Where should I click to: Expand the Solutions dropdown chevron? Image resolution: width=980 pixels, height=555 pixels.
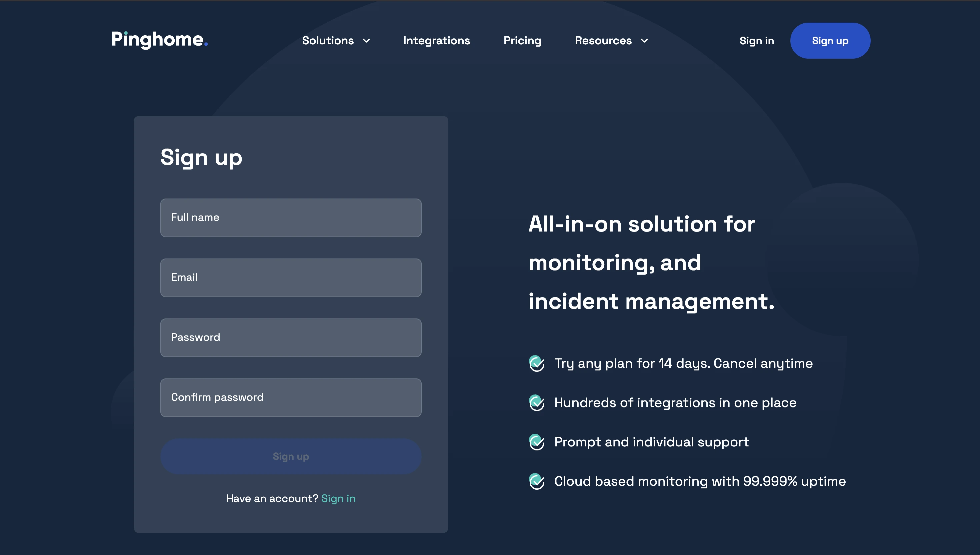click(366, 41)
